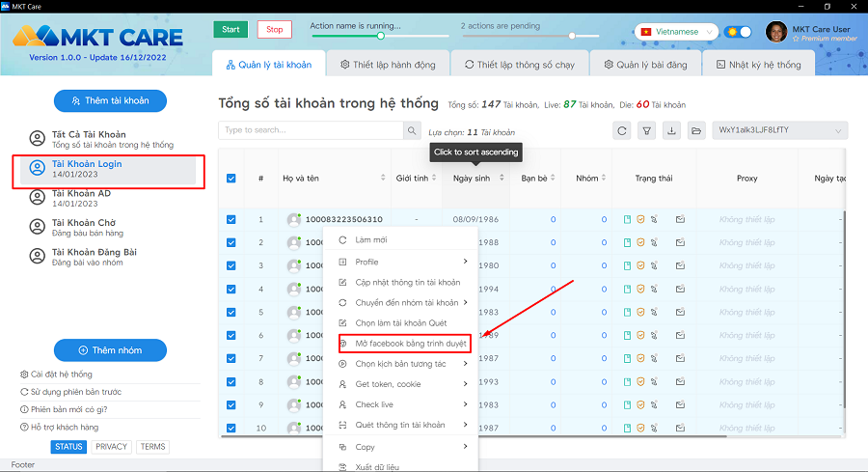Click the green action progress slider handle
This screenshot has width=868, height=472.
pyautogui.click(x=380, y=36)
